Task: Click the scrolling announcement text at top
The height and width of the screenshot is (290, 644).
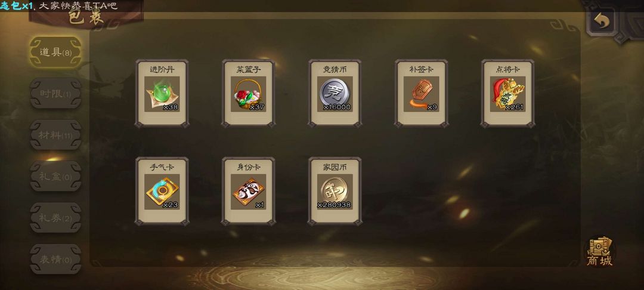Action: (x=58, y=6)
